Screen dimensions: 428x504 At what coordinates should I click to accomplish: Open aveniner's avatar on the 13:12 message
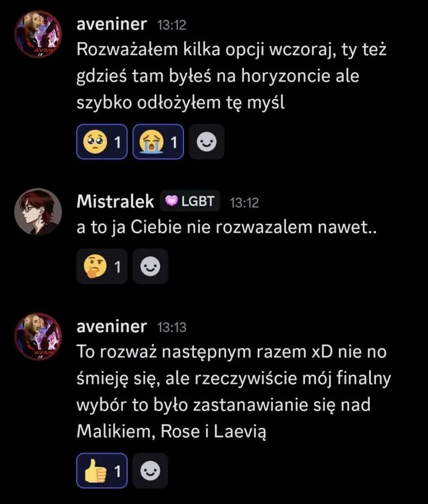point(37,33)
